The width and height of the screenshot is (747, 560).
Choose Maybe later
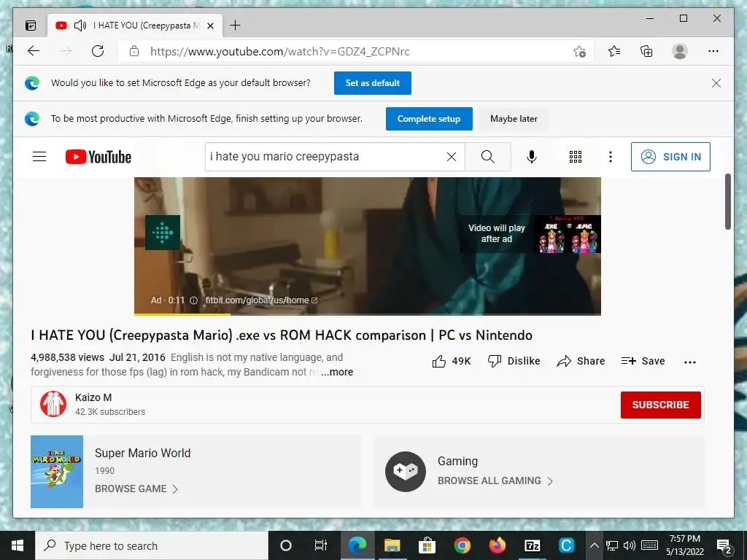(514, 119)
